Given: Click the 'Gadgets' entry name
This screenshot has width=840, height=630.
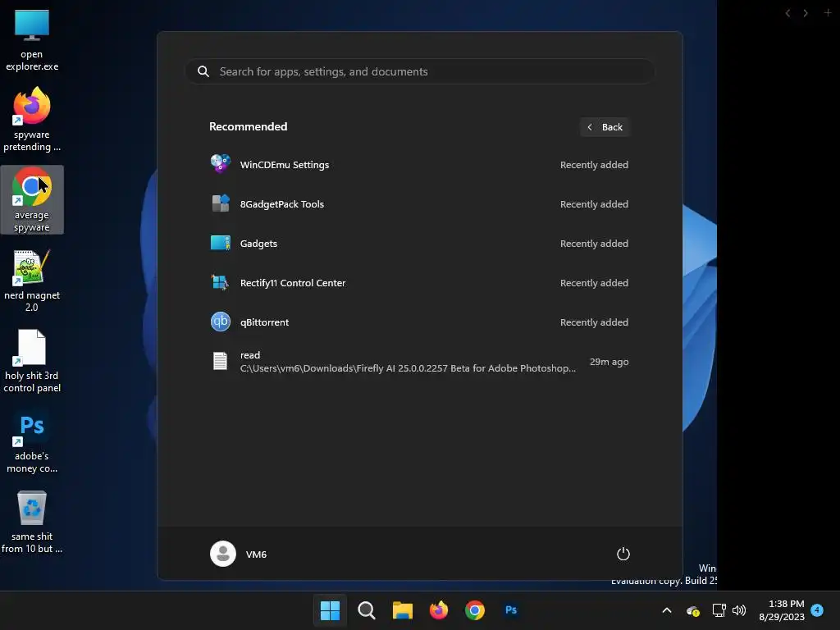Looking at the screenshot, I should [258, 243].
